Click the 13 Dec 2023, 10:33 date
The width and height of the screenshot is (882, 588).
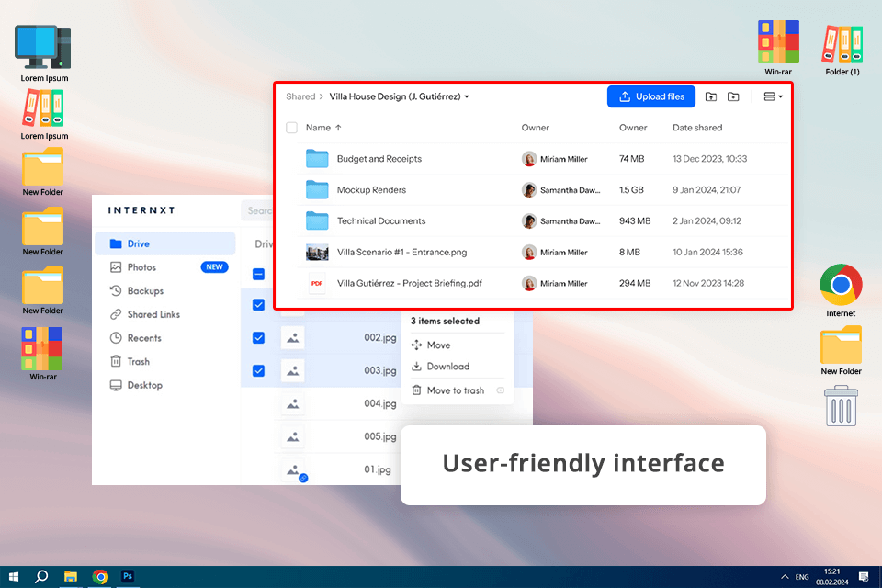tap(710, 159)
